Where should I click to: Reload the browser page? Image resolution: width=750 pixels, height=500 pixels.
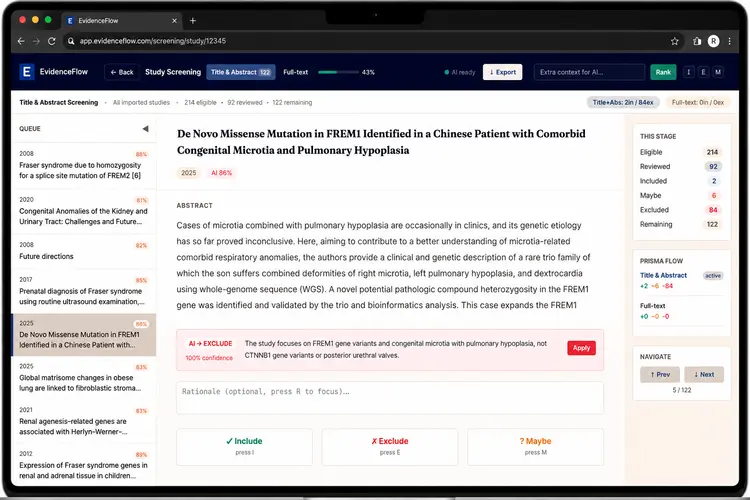52,41
